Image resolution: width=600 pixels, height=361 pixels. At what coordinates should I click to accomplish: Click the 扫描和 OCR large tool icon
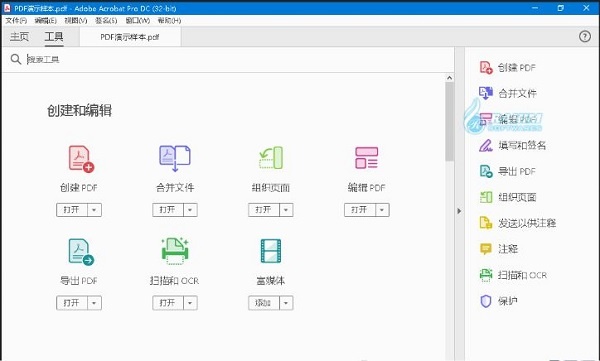pos(175,251)
